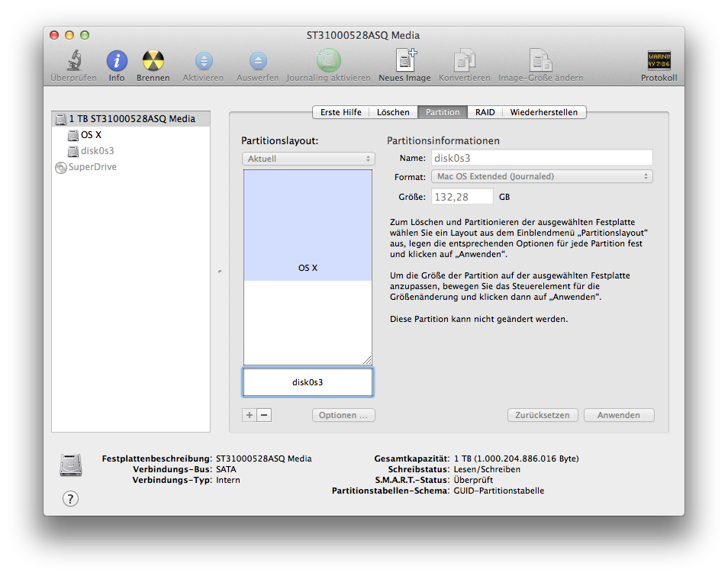Screen dimensions: 728x576
Task: Remove partition with minus button
Action: coord(264,415)
